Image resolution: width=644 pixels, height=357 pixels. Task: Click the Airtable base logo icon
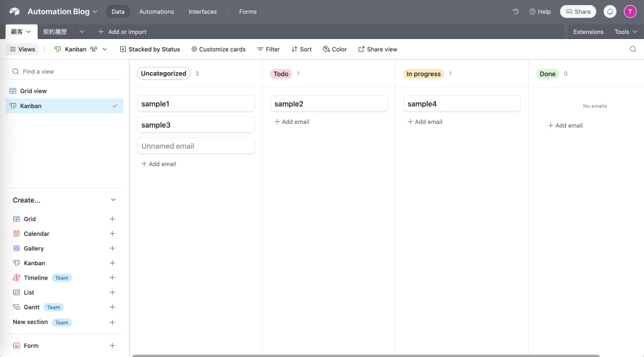[x=14, y=11]
